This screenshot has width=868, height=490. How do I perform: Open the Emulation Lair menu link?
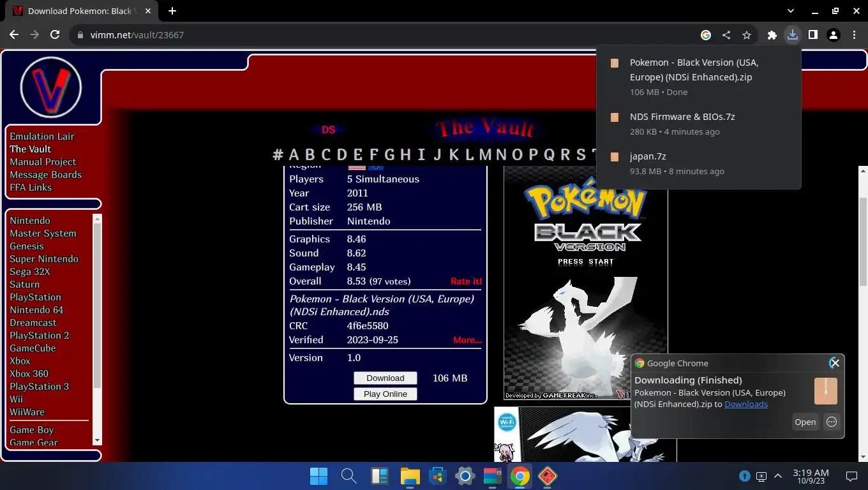[42, 136]
